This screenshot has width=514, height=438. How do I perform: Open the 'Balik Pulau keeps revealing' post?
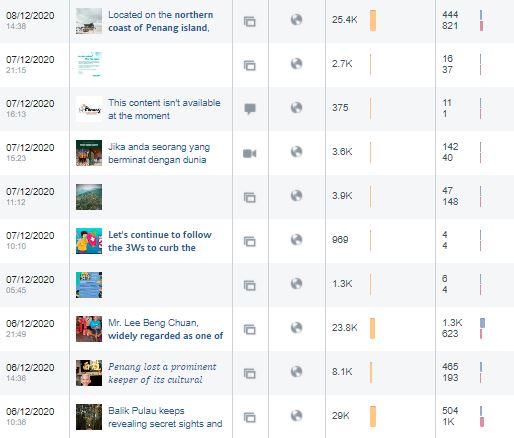coord(165,417)
